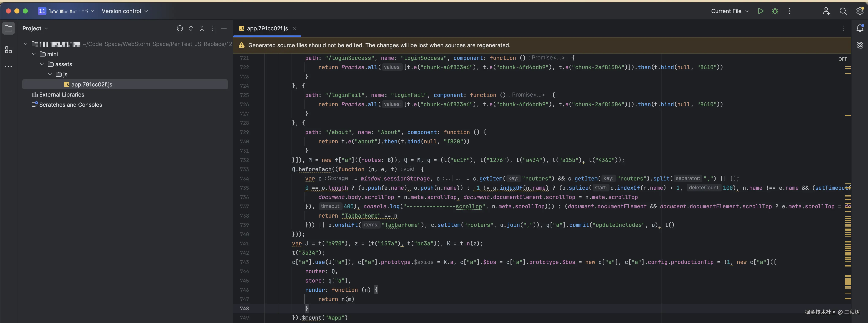Open External Libraries in the project tree
Image resolution: width=868 pixels, height=323 pixels.
point(61,94)
